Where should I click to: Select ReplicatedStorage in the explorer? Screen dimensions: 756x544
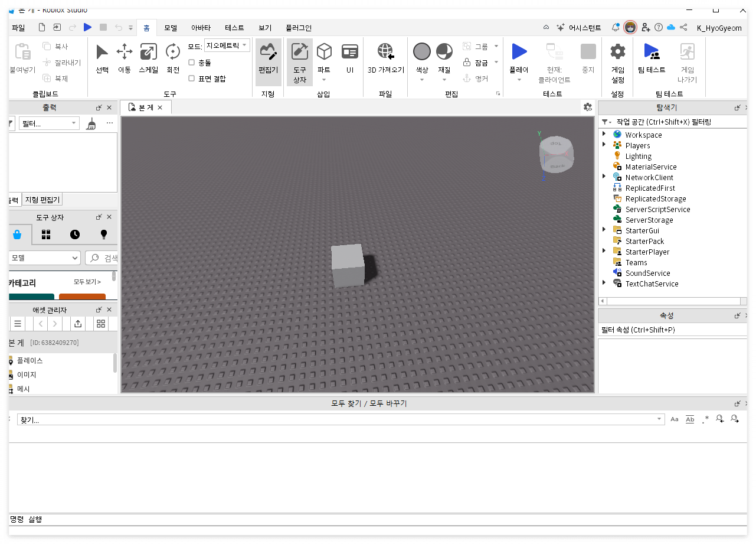pyautogui.click(x=656, y=198)
